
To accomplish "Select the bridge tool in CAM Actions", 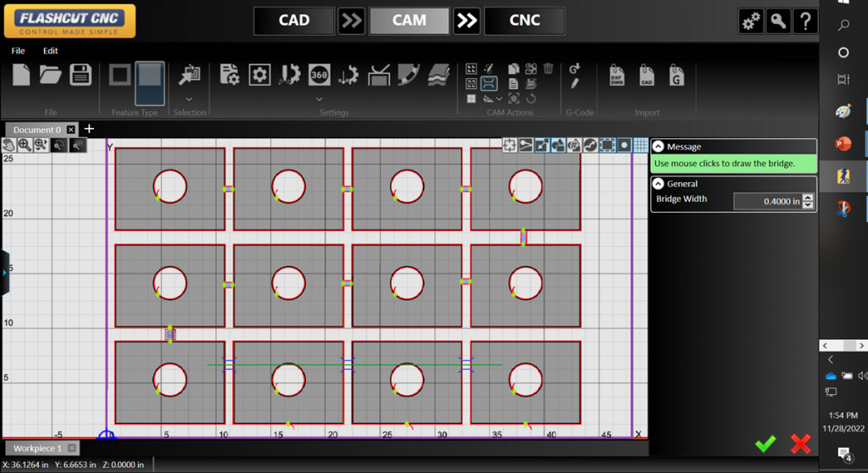I will tap(489, 83).
